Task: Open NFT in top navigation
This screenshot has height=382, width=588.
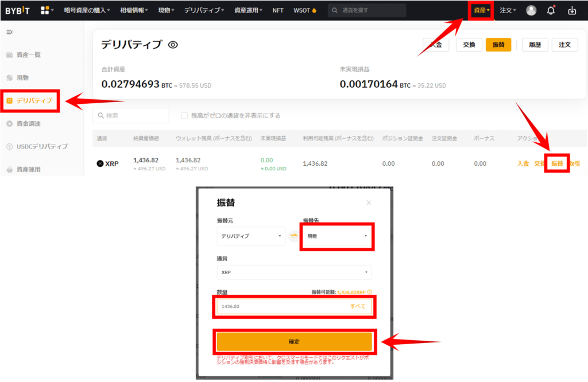Action: [x=278, y=10]
